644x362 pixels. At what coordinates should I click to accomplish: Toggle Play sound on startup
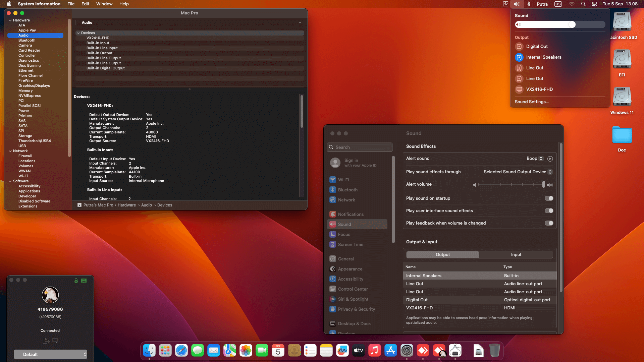point(549,198)
